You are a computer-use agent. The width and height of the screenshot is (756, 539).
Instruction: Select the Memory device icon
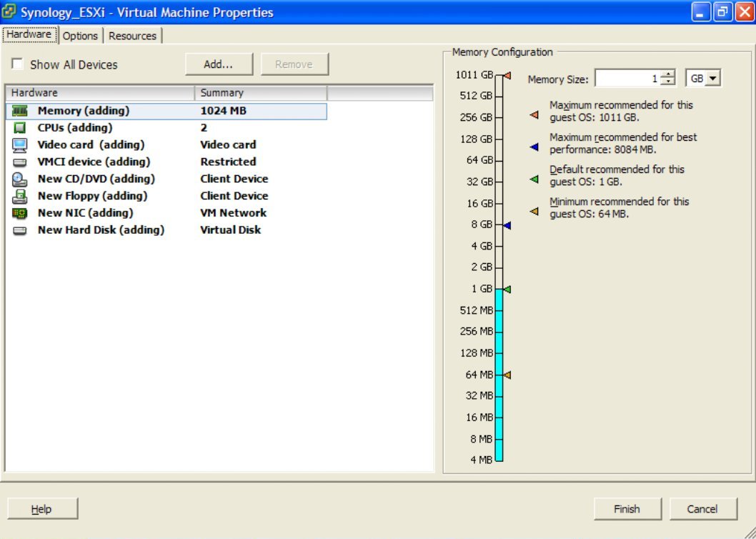pyautogui.click(x=19, y=111)
